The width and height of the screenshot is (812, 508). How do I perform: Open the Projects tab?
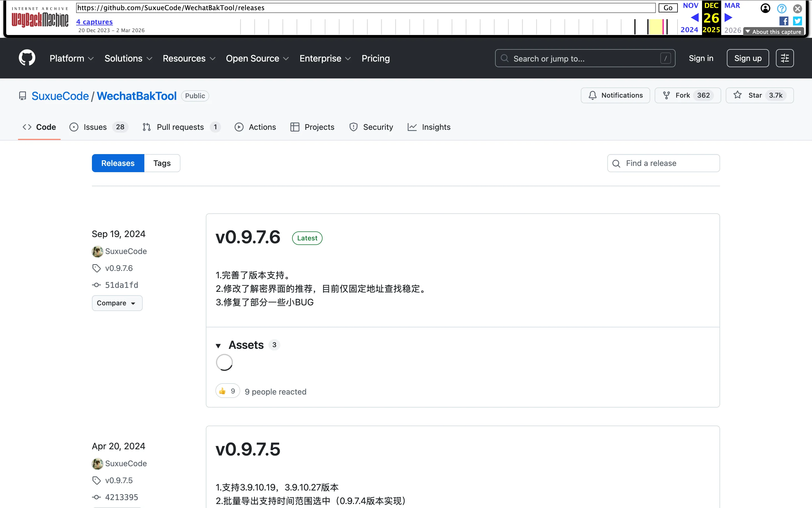312,127
